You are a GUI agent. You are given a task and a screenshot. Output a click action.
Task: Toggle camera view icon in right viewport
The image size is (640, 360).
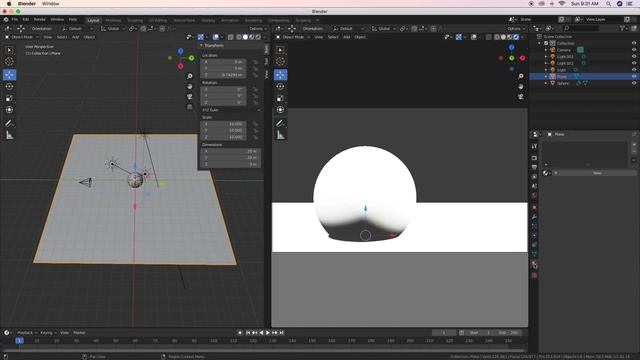[521, 97]
